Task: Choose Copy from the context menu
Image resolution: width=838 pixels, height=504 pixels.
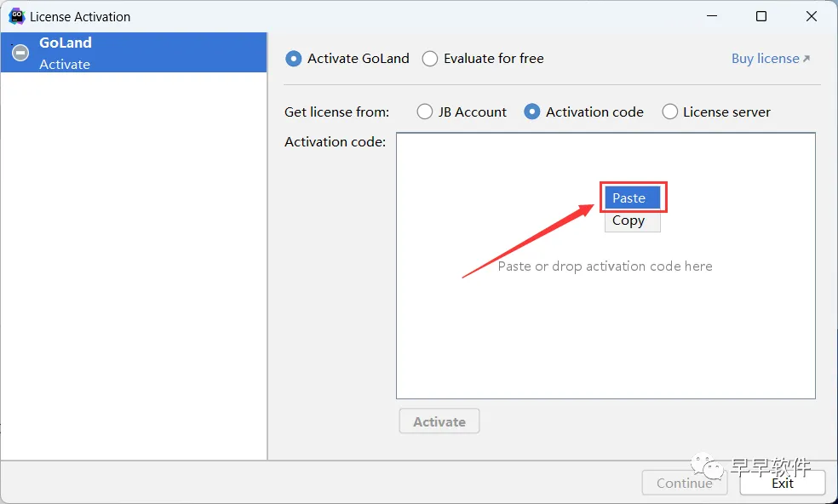Action: click(x=633, y=220)
